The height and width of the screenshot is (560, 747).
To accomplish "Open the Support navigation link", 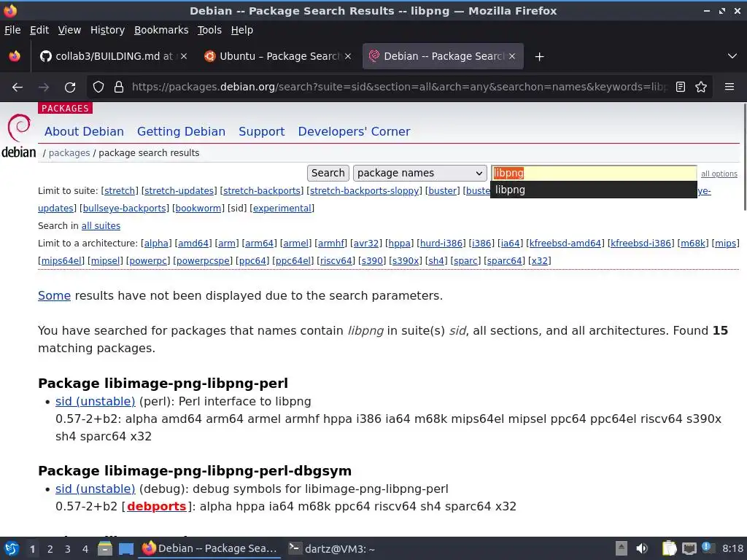I will 262,131.
